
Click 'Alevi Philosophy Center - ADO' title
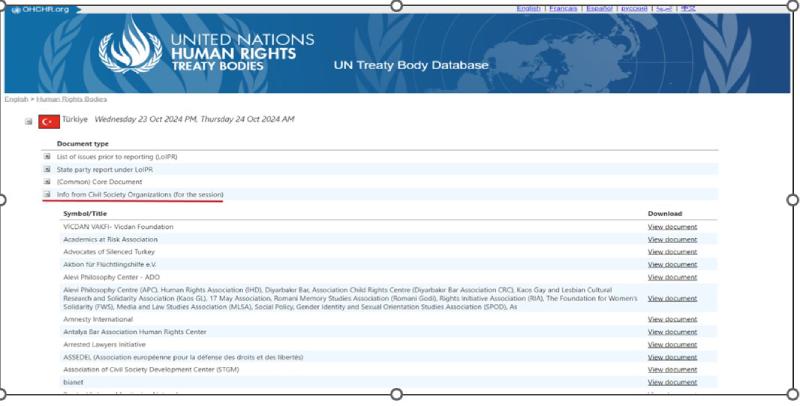click(x=111, y=277)
